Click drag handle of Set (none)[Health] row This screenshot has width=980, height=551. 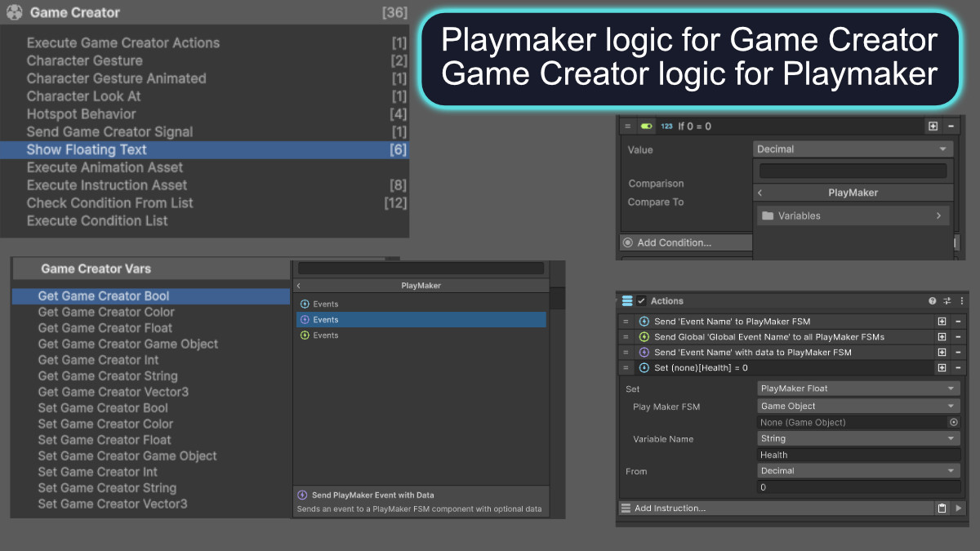[x=626, y=368]
